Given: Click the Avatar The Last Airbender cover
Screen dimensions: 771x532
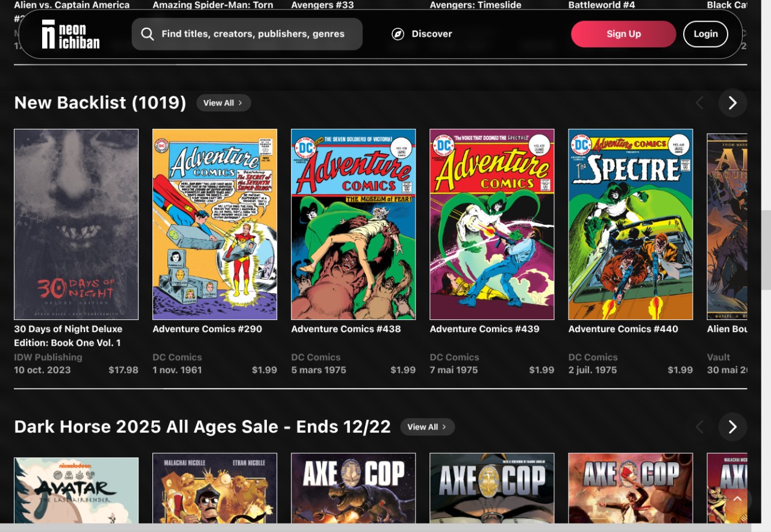Looking at the screenshot, I should (x=76, y=489).
